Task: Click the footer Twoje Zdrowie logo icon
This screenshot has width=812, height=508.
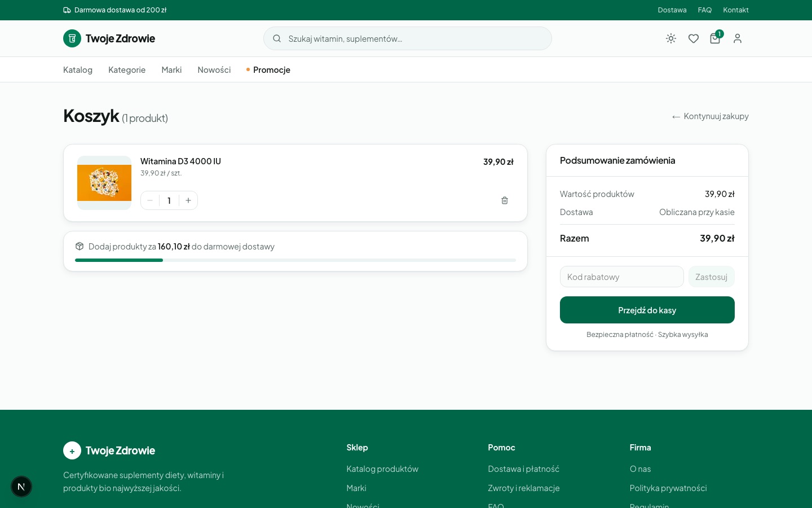Action: tap(72, 450)
